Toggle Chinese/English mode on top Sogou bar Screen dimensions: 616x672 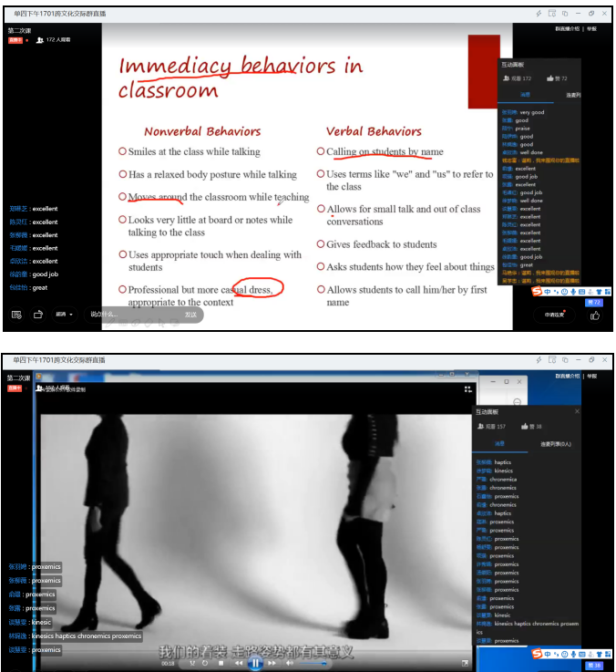coord(548,292)
